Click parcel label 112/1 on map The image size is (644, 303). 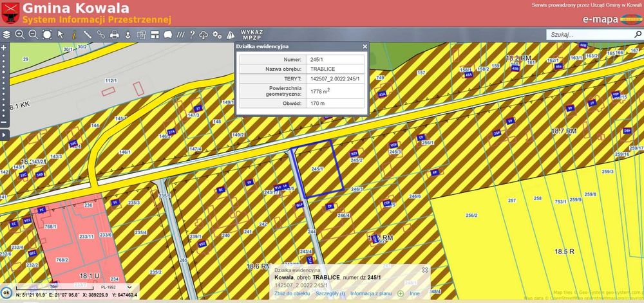pyautogui.click(x=111, y=80)
